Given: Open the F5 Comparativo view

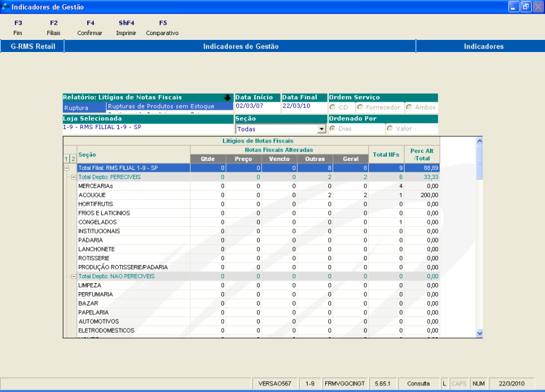Looking at the screenshot, I should tap(162, 28).
